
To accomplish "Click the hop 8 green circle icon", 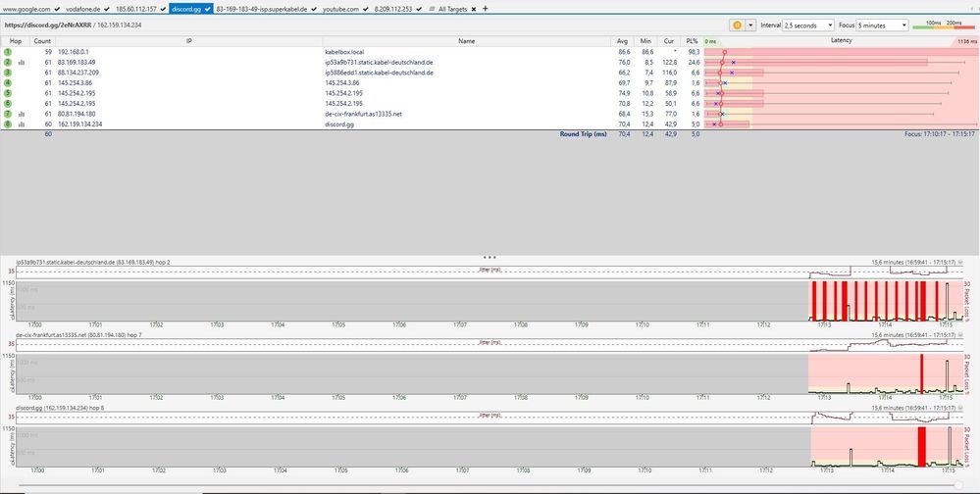I will tap(8, 124).
